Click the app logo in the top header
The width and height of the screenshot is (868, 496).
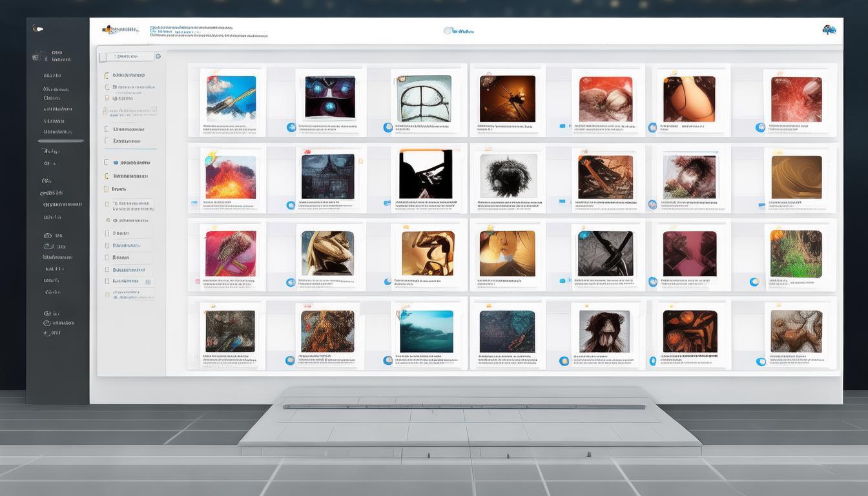coord(120,30)
